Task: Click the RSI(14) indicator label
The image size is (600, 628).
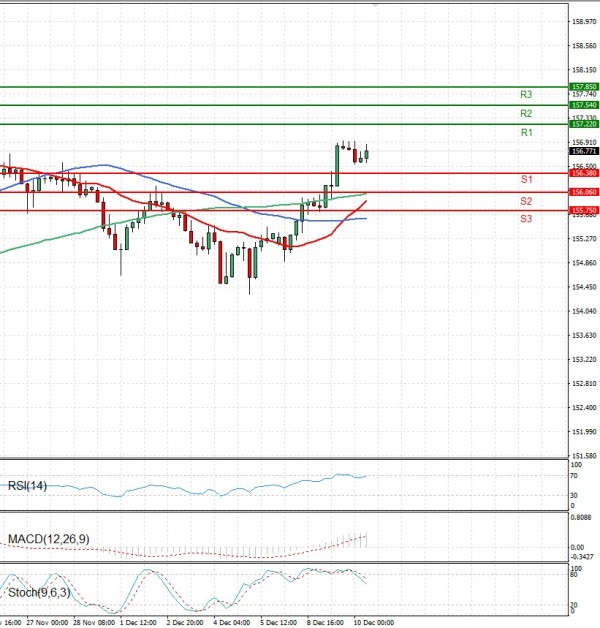Action: click(x=27, y=486)
